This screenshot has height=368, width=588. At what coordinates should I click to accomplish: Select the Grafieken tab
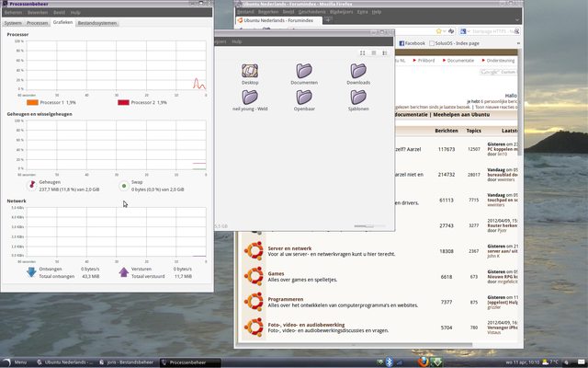tap(62, 22)
